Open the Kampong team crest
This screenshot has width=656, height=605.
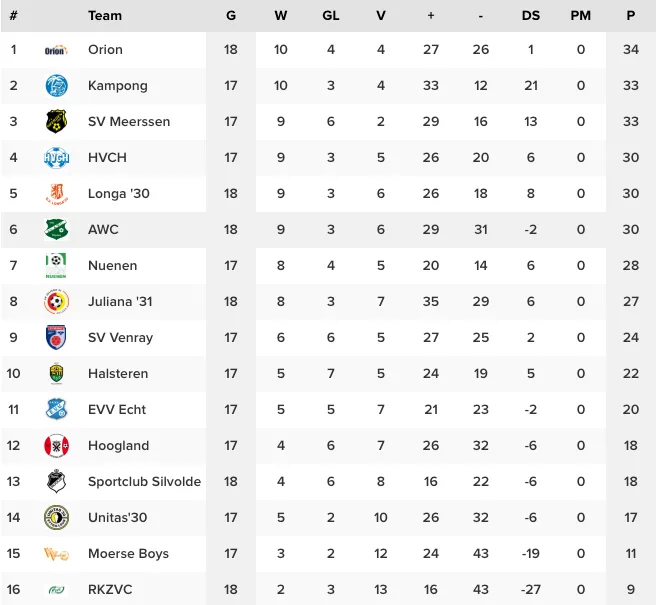click(x=56, y=86)
